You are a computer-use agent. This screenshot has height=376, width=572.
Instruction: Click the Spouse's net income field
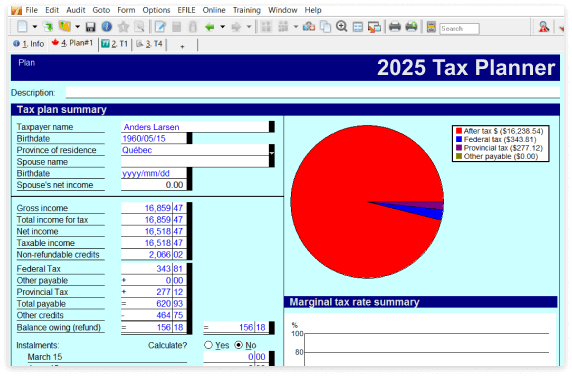tap(154, 185)
